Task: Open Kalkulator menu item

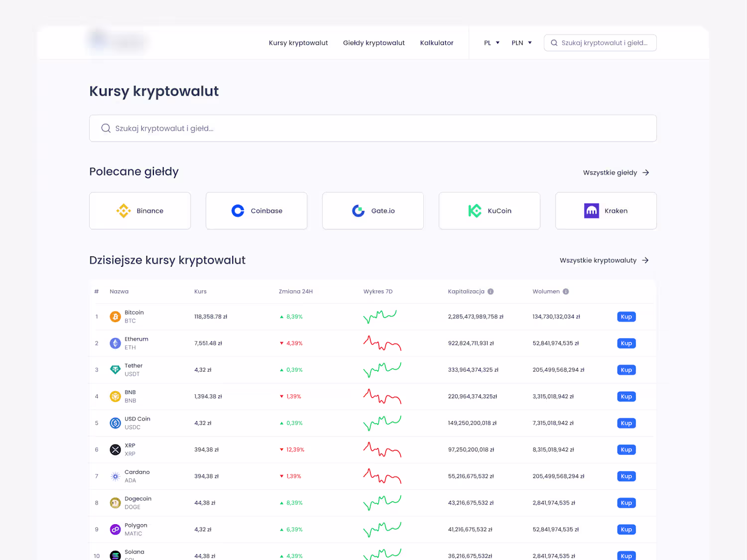Action: point(437,43)
